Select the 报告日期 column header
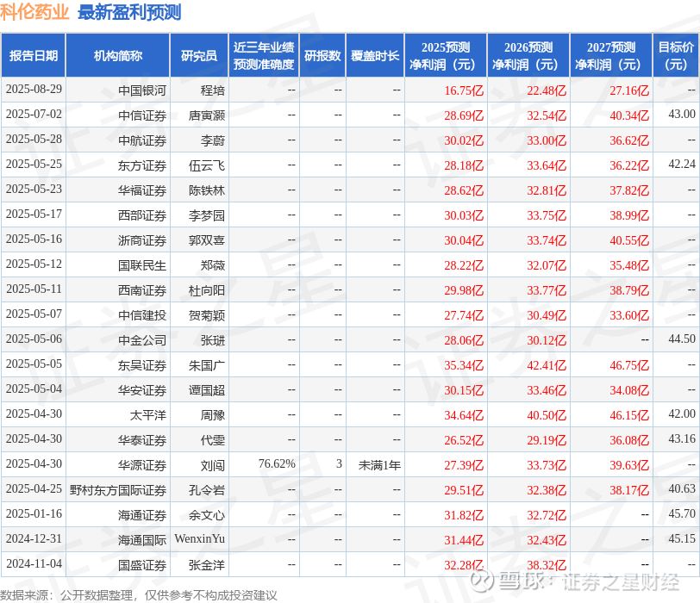 [x=34, y=56]
